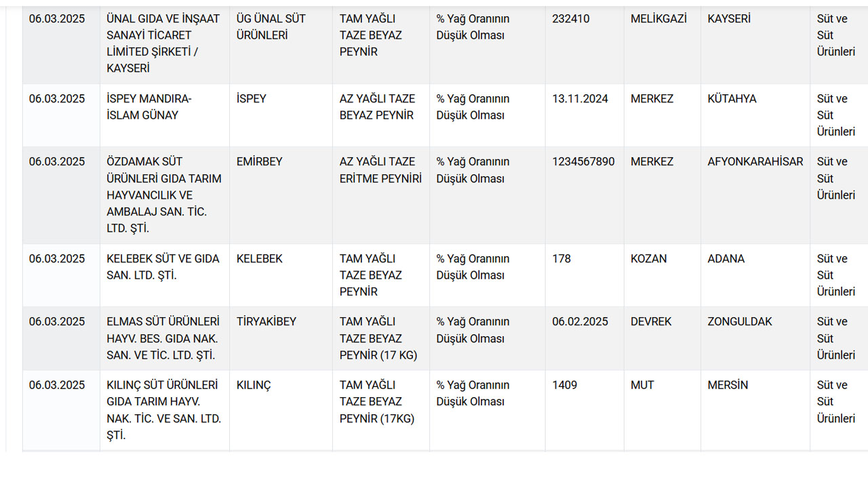The height and width of the screenshot is (488, 868).
Task: Click the KILINÇ SÜT ÜRÜNLERİ company cell
Action: (x=164, y=410)
